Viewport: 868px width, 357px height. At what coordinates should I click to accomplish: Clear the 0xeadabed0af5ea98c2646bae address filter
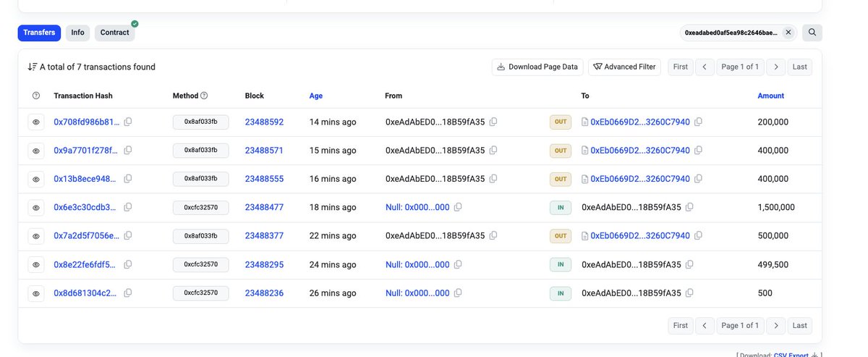pos(788,33)
